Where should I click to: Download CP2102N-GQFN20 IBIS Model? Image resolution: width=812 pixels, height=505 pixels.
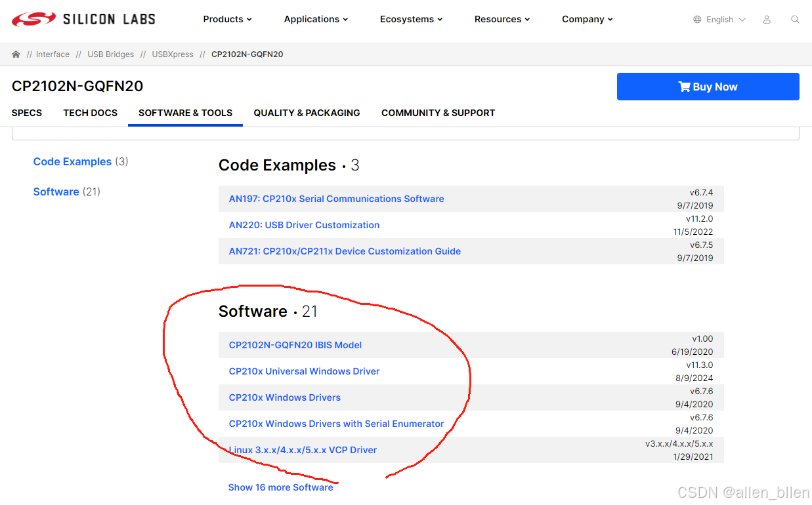[295, 345]
